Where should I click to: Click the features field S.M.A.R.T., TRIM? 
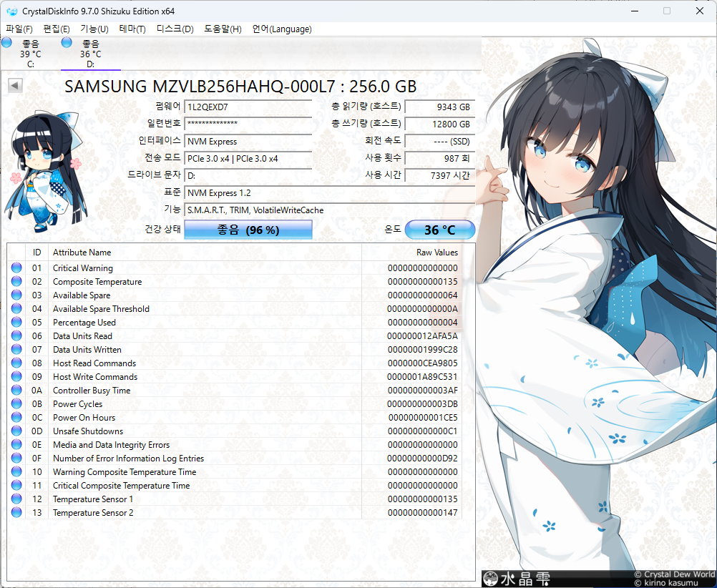[x=329, y=210]
